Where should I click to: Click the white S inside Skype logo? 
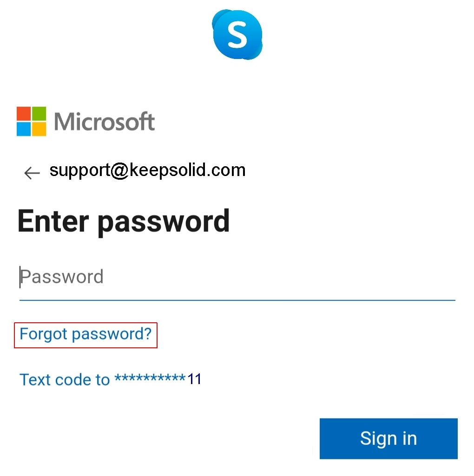point(237,34)
